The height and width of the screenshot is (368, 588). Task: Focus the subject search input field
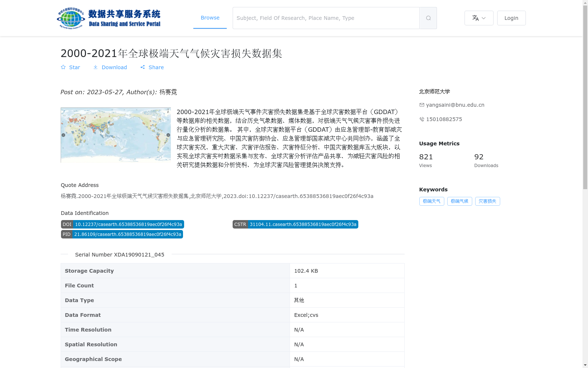coord(326,18)
